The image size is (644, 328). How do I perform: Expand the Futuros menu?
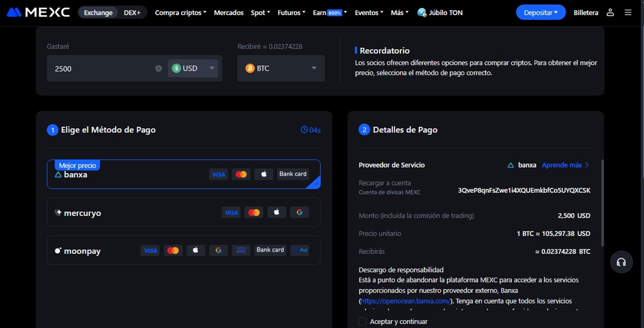point(291,12)
